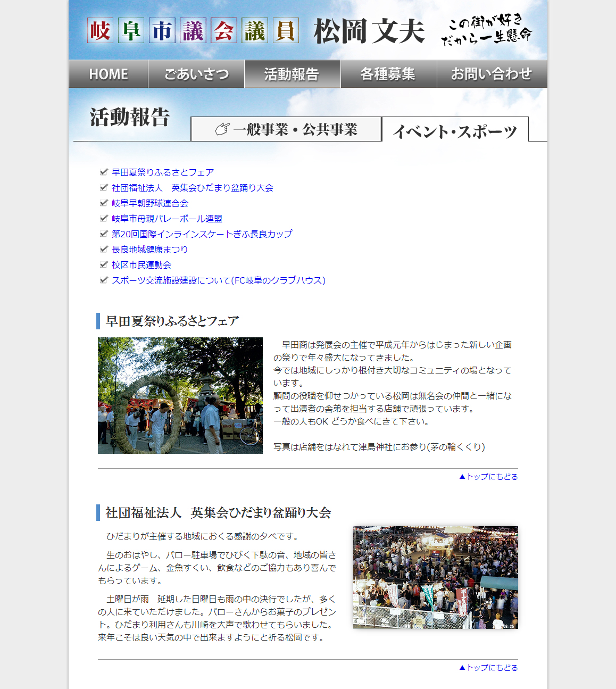Click the checkmark icon beside 岐阜市母親バレーボール連盟
The height and width of the screenshot is (689, 616).
point(103,218)
